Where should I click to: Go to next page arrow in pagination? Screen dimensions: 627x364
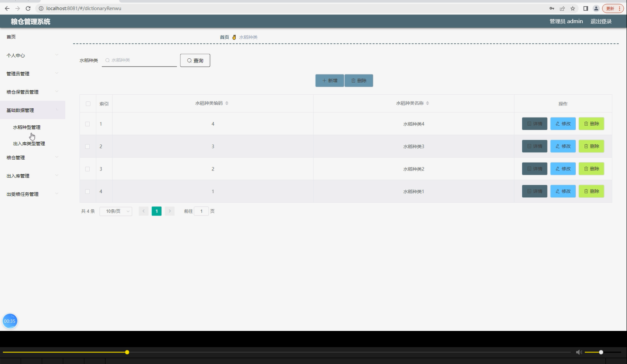170,211
